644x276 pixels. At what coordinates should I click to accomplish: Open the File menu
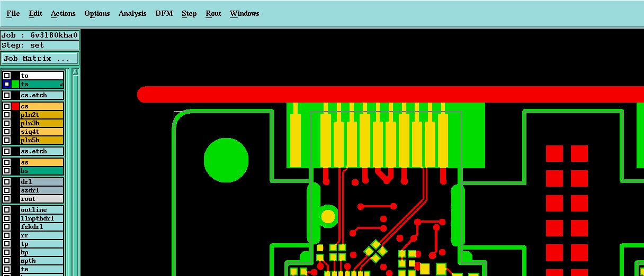coord(13,13)
